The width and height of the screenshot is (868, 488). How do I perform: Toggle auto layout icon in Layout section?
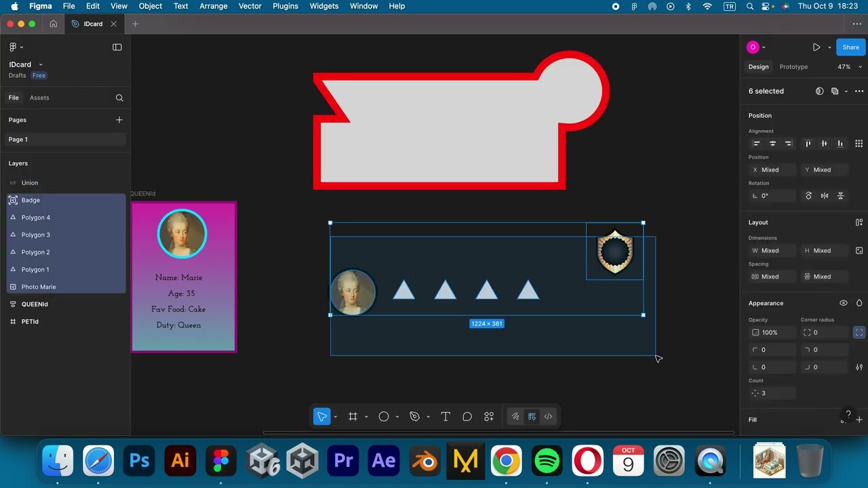pos(859,222)
